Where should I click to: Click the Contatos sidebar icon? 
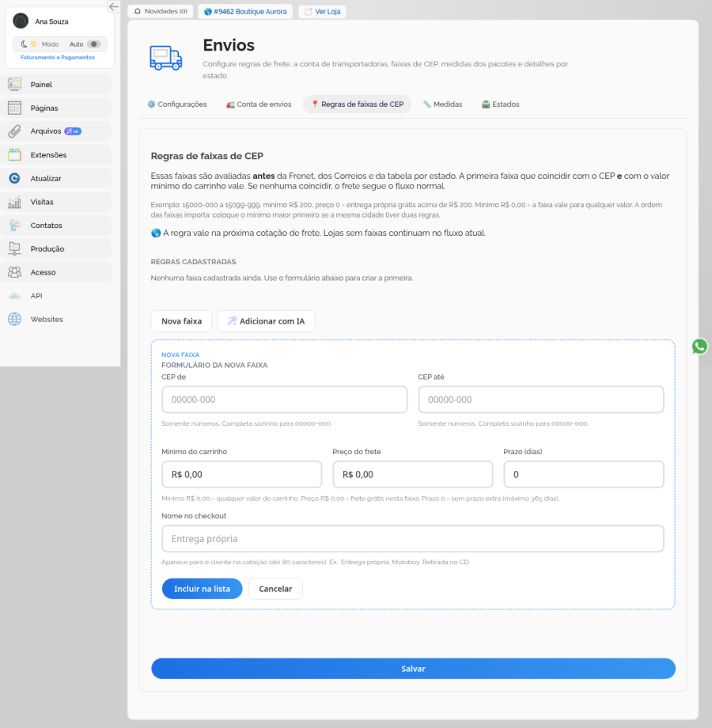[14, 226]
